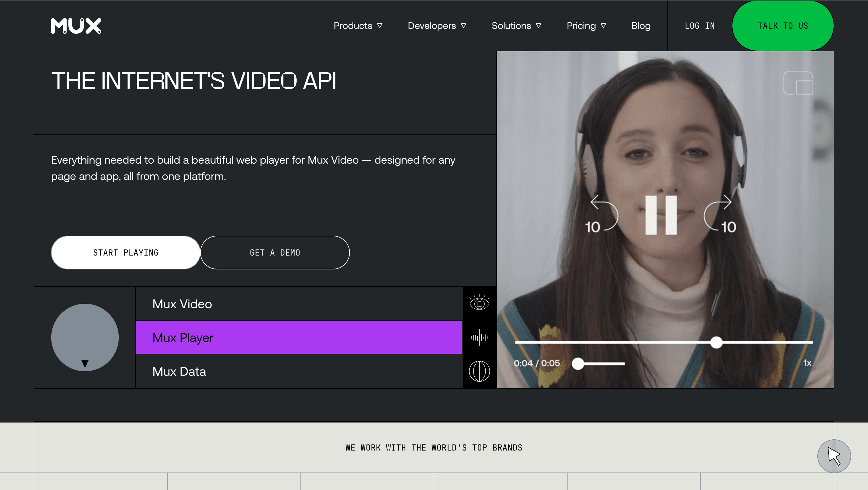Click the GET A DEMO button
Screen dimensions: 868x490
(275, 253)
